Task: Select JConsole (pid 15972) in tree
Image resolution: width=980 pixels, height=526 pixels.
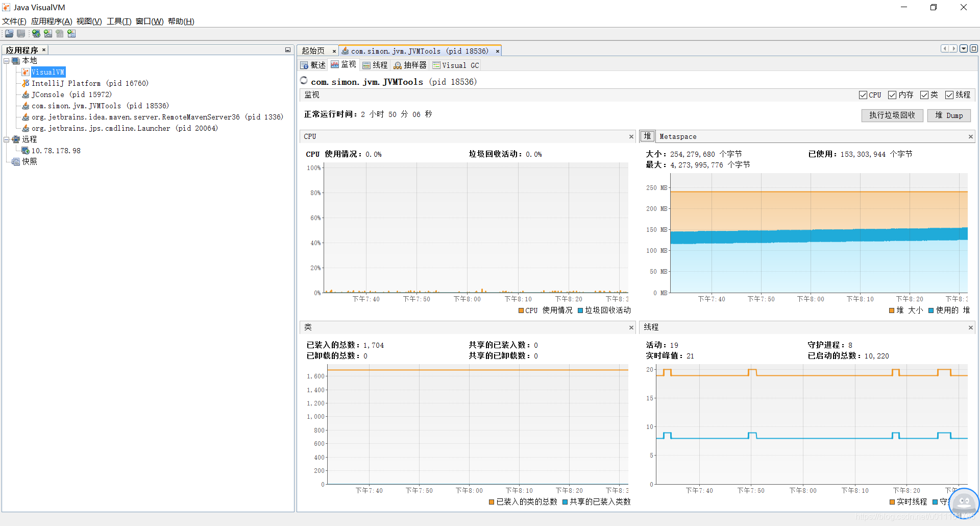Action: point(71,94)
